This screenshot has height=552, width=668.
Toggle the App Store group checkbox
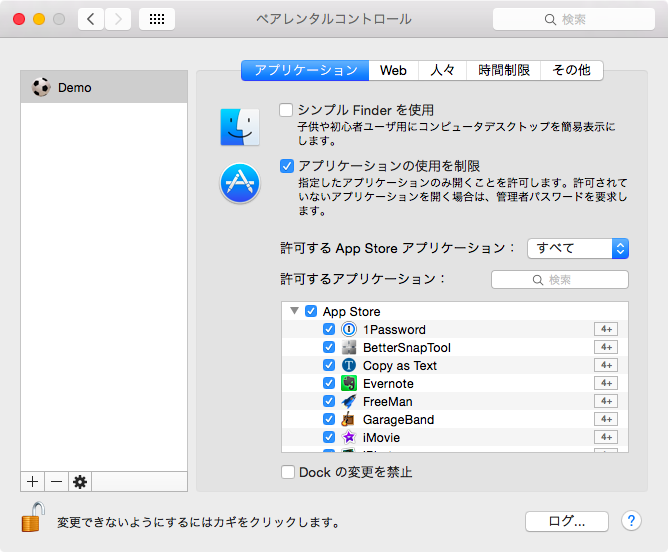click(311, 311)
